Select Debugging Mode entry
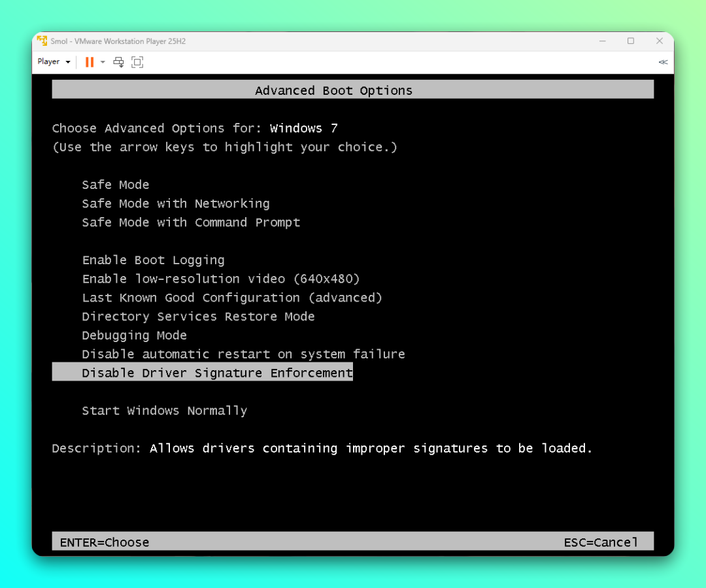Viewport: 706px width, 588px height. (134, 336)
